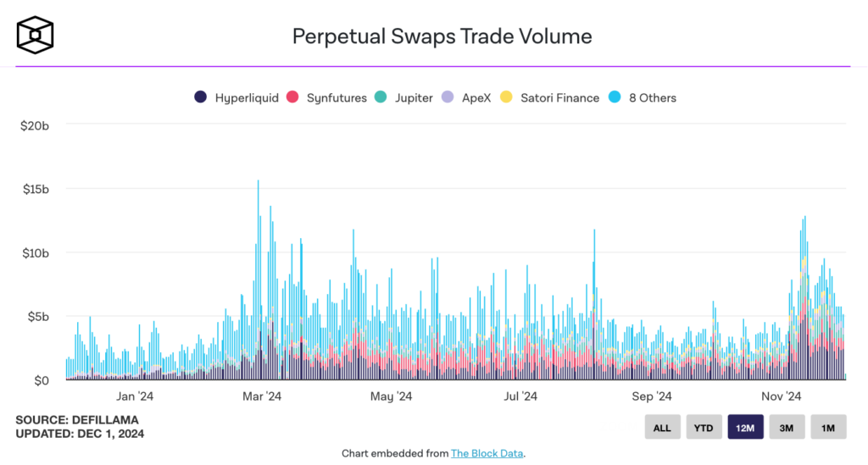The height and width of the screenshot is (465, 868).
Task: Toggle Synfutures legend color dot
Action: (x=293, y=97)
